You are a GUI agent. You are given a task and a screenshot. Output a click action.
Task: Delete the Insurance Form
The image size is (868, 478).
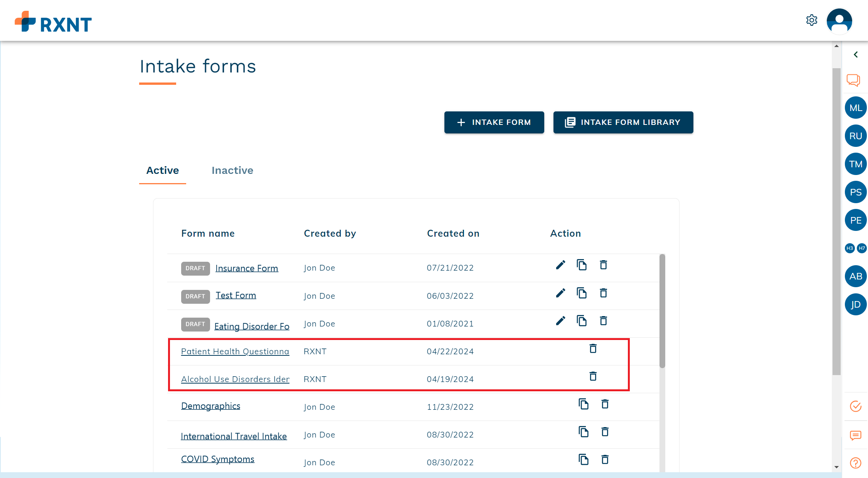[604, 265]
